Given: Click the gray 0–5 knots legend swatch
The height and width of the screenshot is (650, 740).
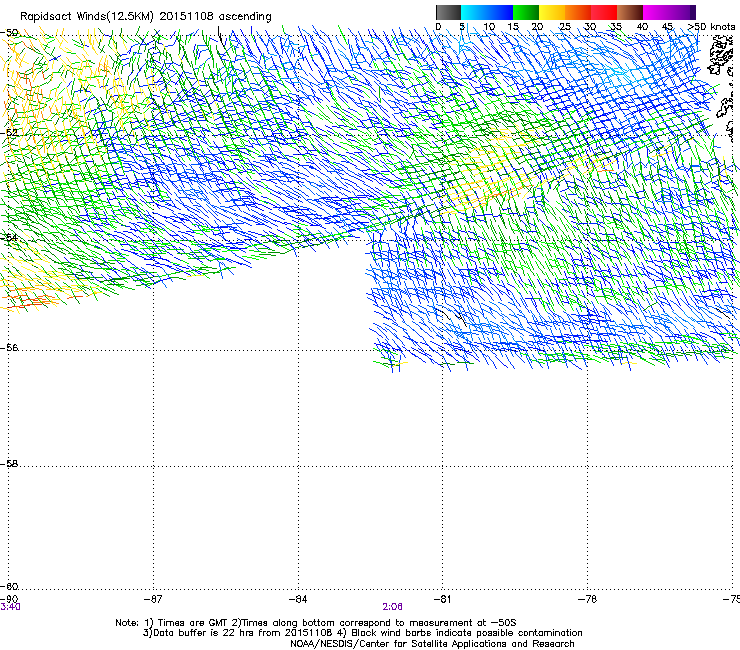Looking at the screenshot, I should [x=448, y=12].
